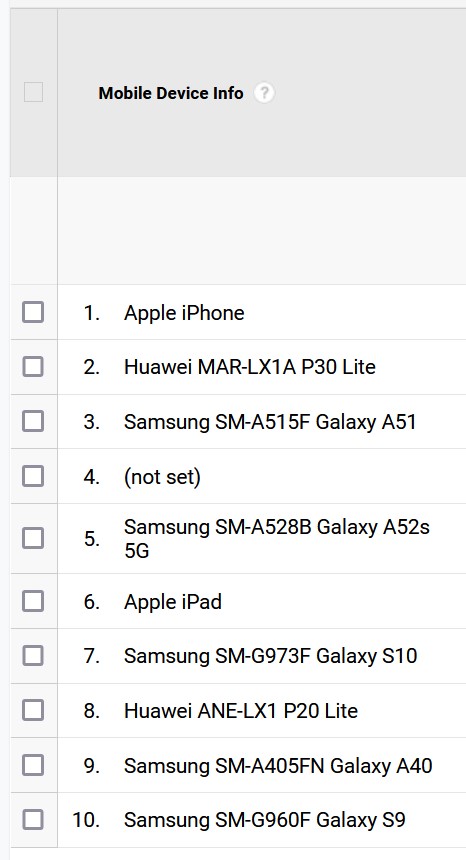Screen dimensions: 466x860
Task: Check the Samsung Galaxy S9 row checkbox
Action: tap(33, 820)
